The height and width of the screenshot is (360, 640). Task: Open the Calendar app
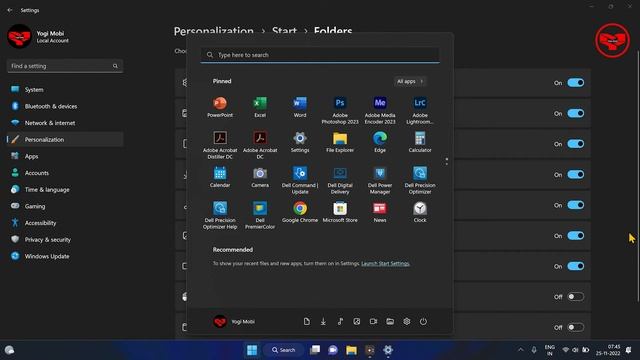pos(220,177)
